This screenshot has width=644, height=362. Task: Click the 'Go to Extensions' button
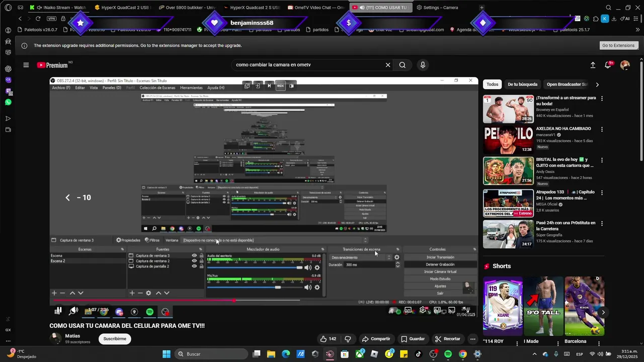click(x=618, y=45)
